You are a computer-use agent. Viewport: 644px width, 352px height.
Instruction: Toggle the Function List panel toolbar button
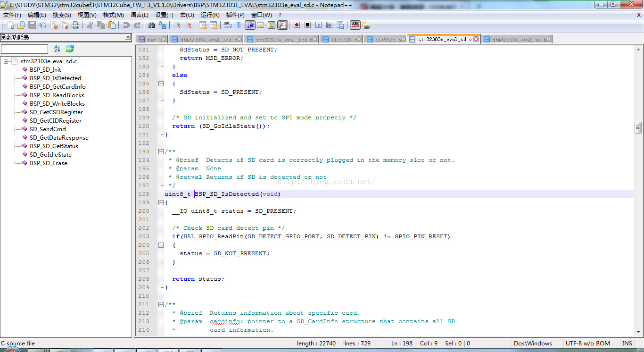click(282, 25)
